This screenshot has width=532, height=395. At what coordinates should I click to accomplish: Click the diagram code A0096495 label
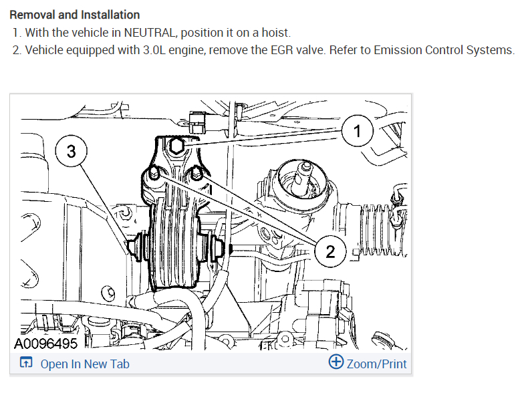click(x=46, y=344)
